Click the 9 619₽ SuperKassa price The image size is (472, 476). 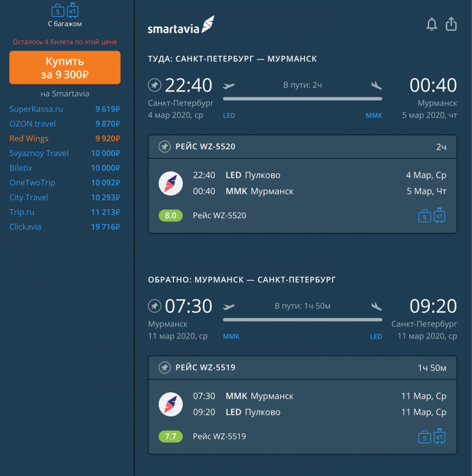tap(107, 109)
